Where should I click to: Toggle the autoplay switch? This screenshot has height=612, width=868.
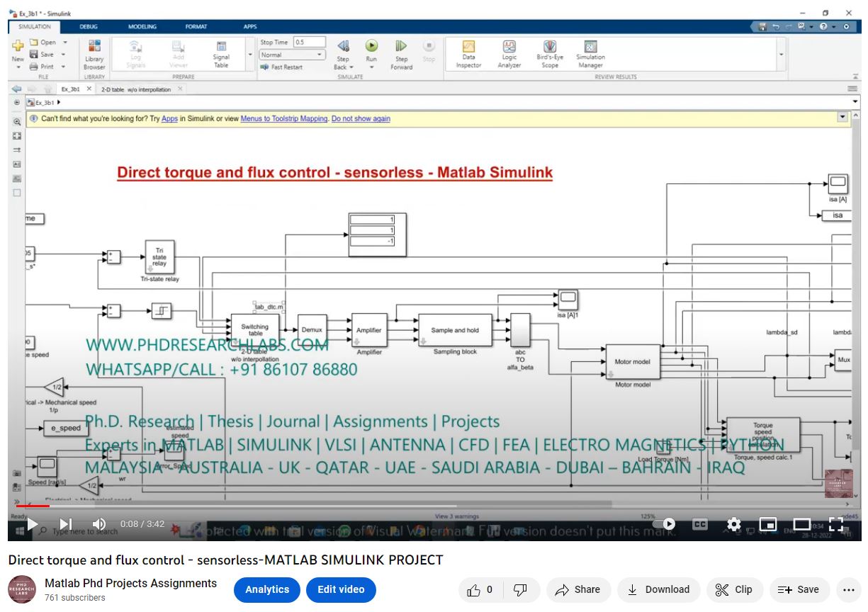tap(664, 524)
